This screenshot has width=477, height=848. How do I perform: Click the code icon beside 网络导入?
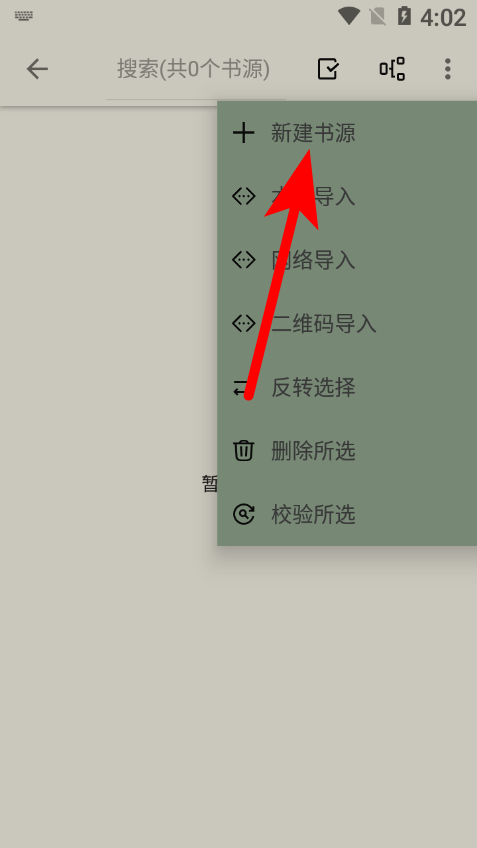[243, 260]
